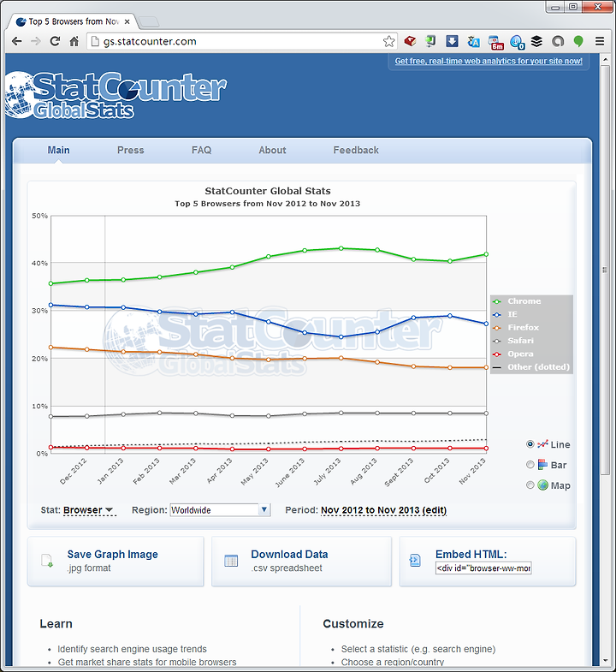616x672 pixels.
Task: Click the chart title 'StatCounter Global Stats'
Action: coord(267,191)
